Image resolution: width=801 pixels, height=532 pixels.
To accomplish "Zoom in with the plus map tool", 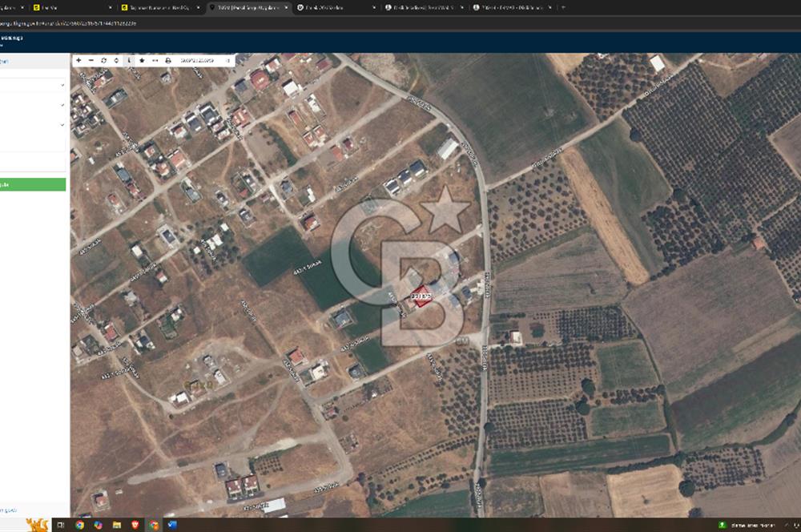I will (78, 60).
